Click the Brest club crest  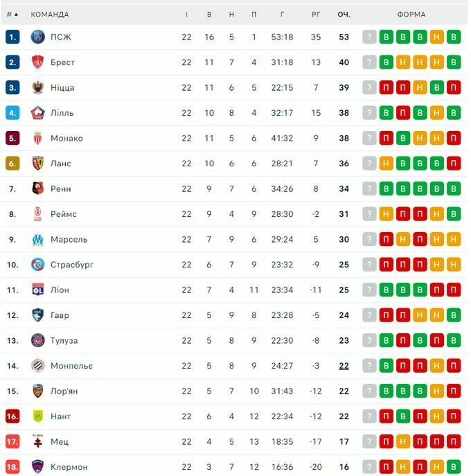pos(38,62)
